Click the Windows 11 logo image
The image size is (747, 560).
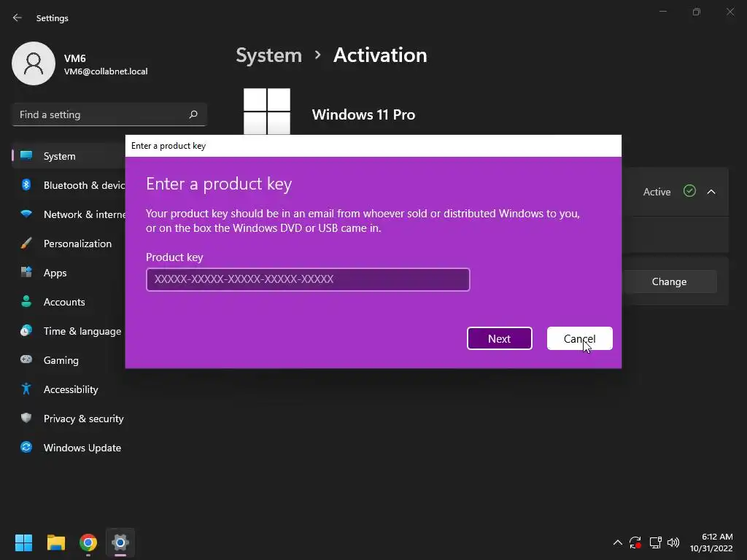(267, 112)
